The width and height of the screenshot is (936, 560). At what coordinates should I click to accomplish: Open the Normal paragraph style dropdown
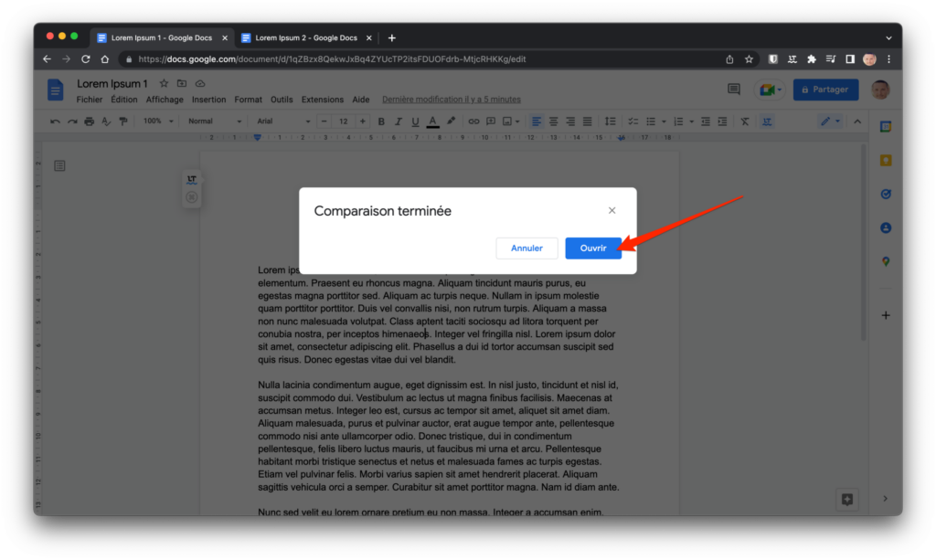214,122
